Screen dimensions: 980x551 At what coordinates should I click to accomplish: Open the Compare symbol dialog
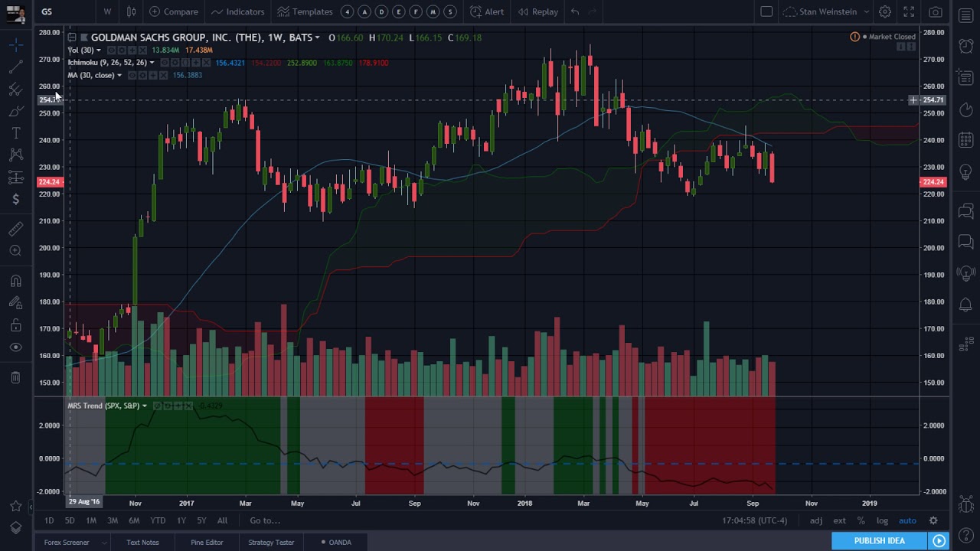175,11
